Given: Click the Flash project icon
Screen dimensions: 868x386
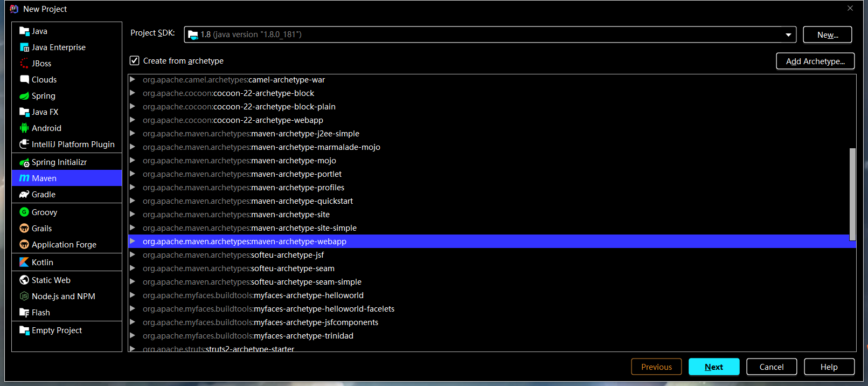Looking at the screenshot, I should [x=24, y=313].
